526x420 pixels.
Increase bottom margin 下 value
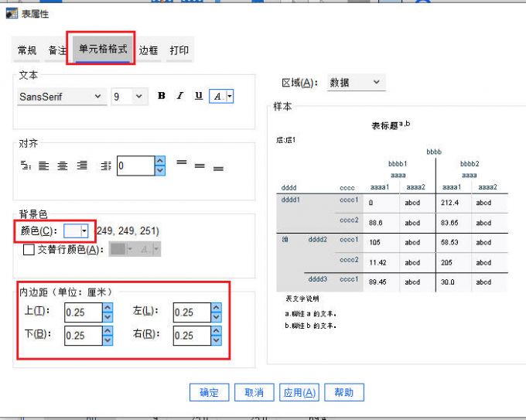pos(108,331)
